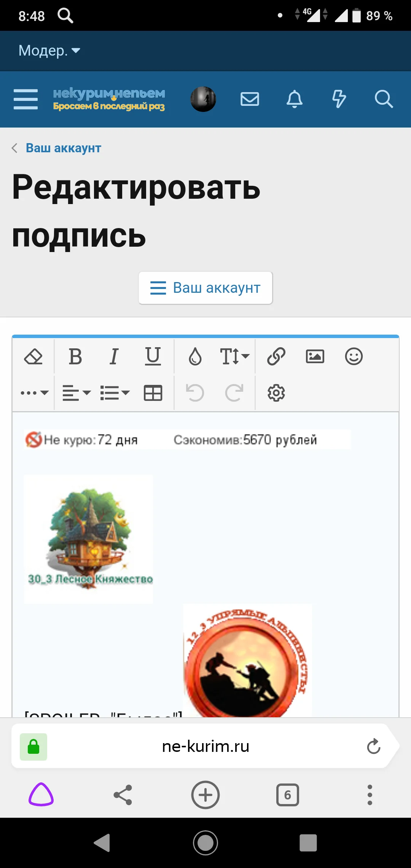Reload the page with refresh icon
The image size is (411, 868).
coord(374,747)
